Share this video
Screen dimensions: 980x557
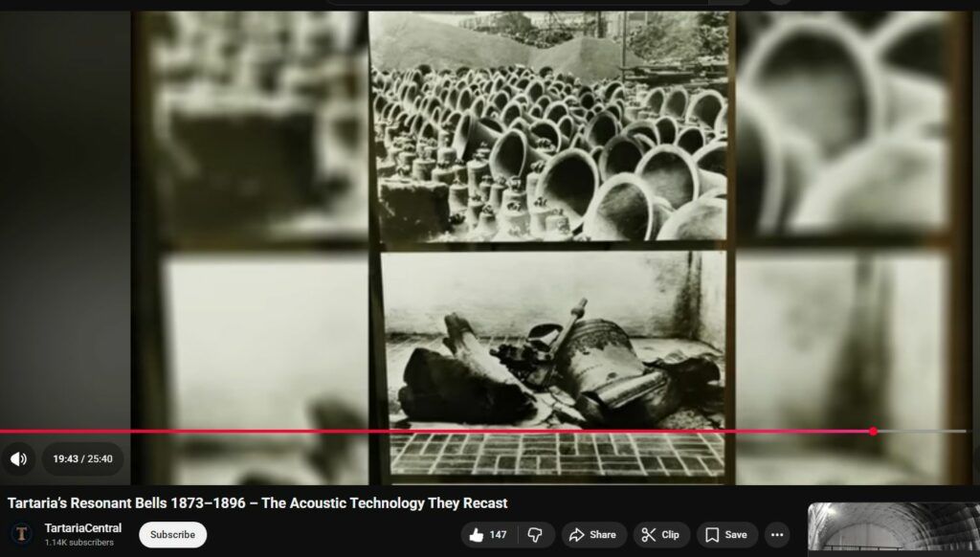click(x=593, y=535)
